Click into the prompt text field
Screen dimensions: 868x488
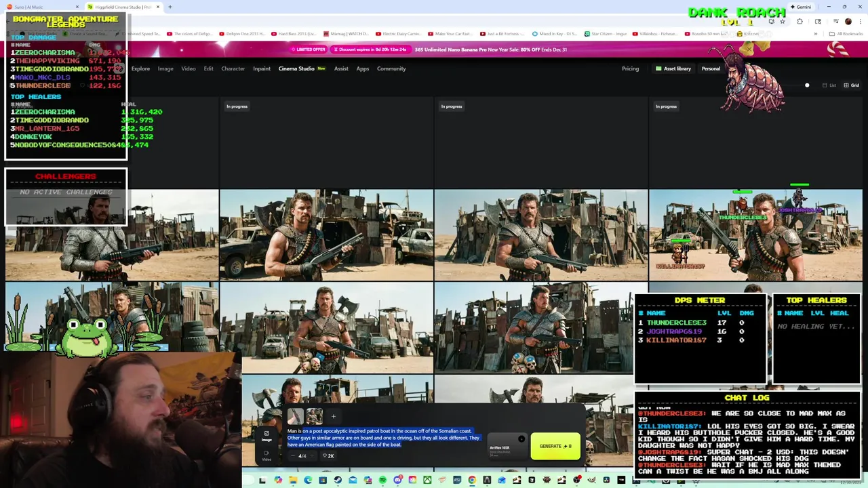[x=384, y=437]
